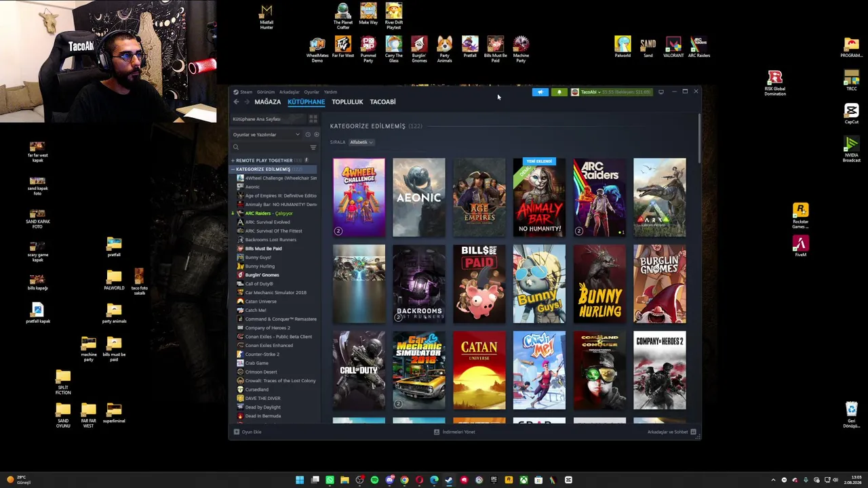The width and height of the screenshot is (868, 488).
Task: Toggle show ready-to-play games only
Action: point(316,135)
